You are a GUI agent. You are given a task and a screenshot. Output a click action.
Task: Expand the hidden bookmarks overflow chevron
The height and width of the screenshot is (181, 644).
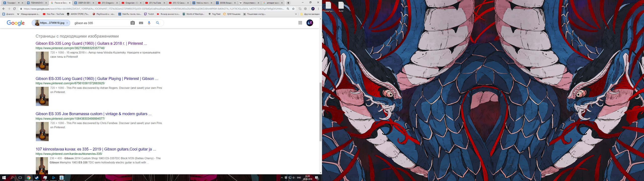[x=296, y=14]
